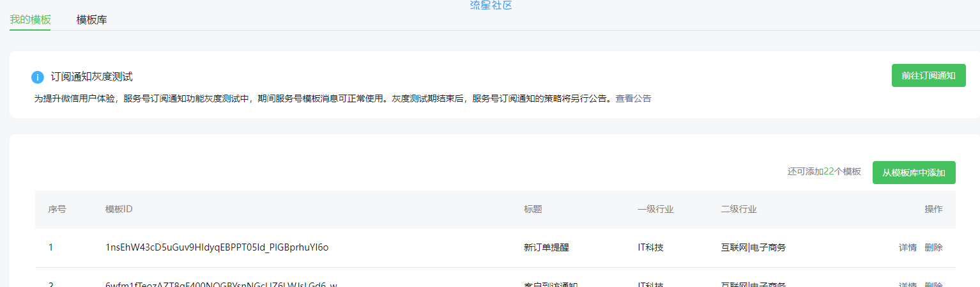Open the 查看公告 link
The image size is (980, 287).
(x=633, y=98)
